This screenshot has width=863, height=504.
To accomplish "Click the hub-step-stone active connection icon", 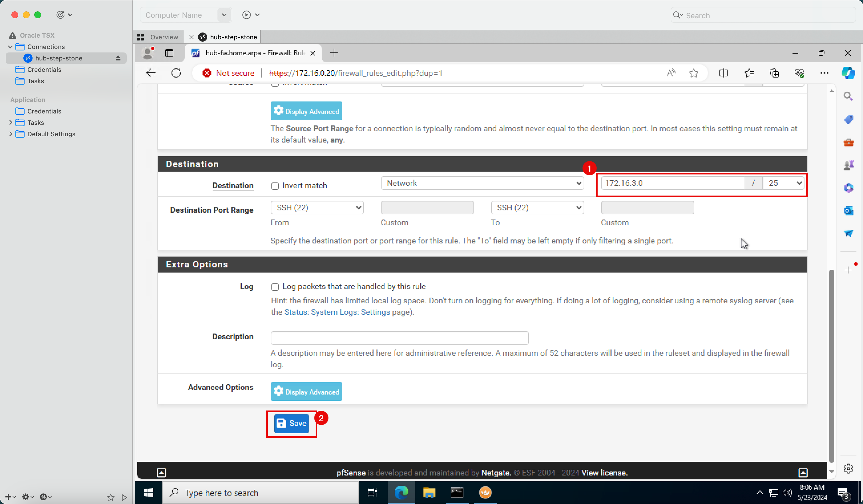I will coord(28,58).
